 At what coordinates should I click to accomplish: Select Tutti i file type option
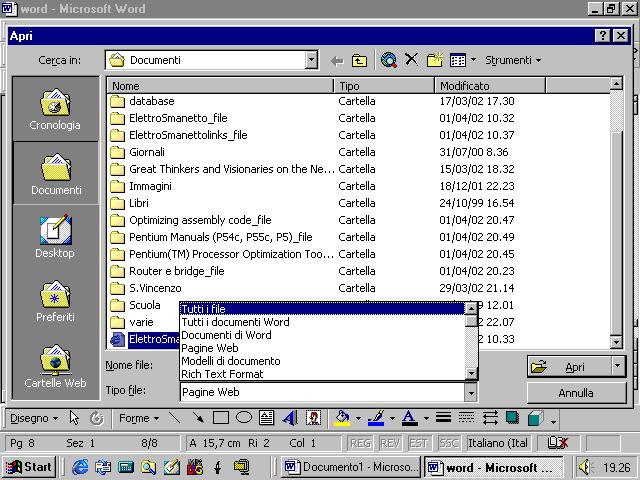click(x=322, y=309)
